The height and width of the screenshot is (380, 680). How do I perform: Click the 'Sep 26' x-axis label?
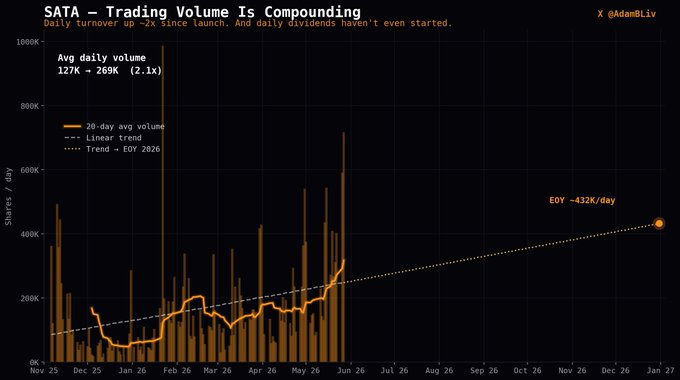[484, 370]
